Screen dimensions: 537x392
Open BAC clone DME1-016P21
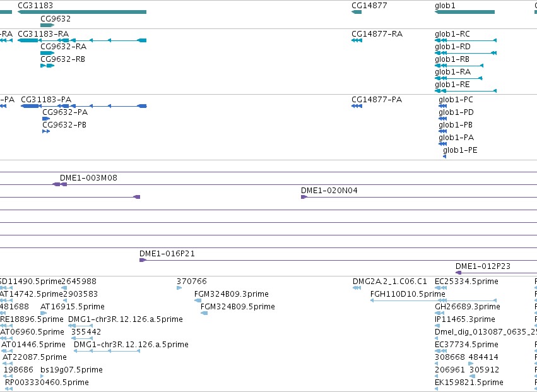click(x=167, y=254)
